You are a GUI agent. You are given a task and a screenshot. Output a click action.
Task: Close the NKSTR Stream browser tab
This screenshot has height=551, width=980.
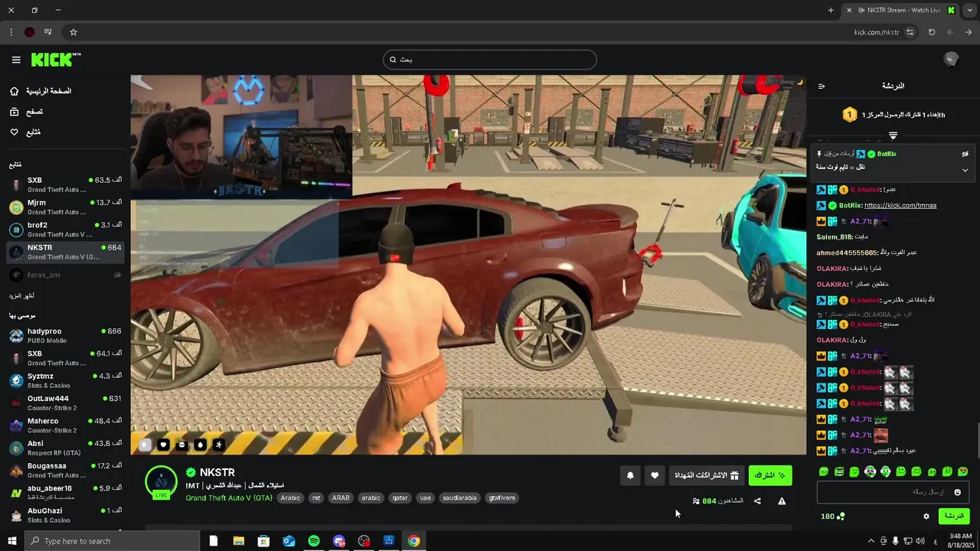point(848,10)
